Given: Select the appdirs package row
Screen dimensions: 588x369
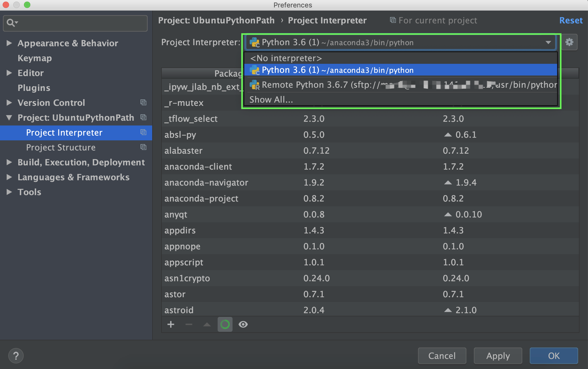Looking at the screenshot, I should tap(370, 230).
